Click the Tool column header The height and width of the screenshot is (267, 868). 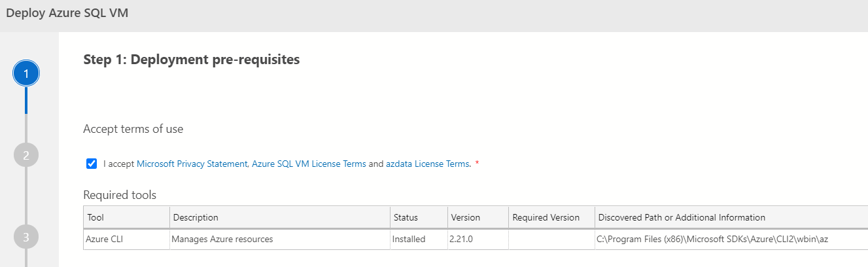95,217
